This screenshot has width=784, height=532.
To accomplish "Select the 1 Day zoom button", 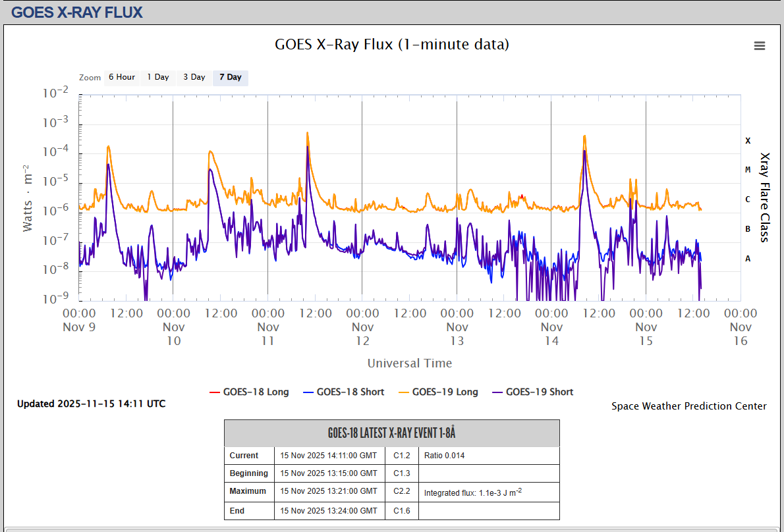I will 158,78.
